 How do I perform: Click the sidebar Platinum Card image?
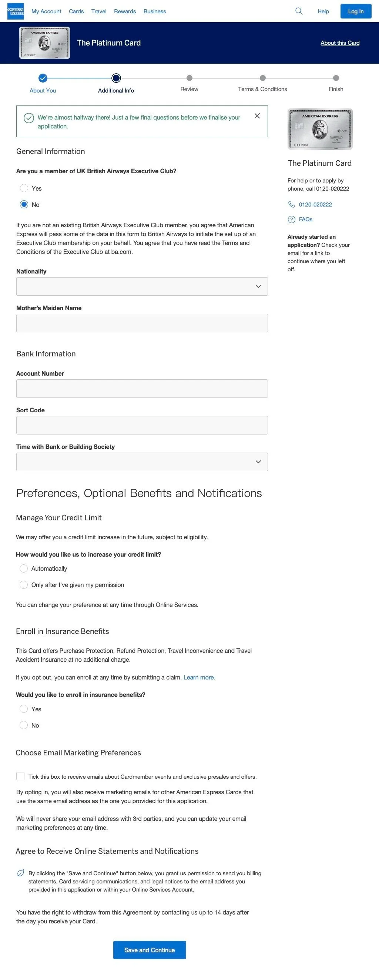pyautogui.click(x=320, y=129)
